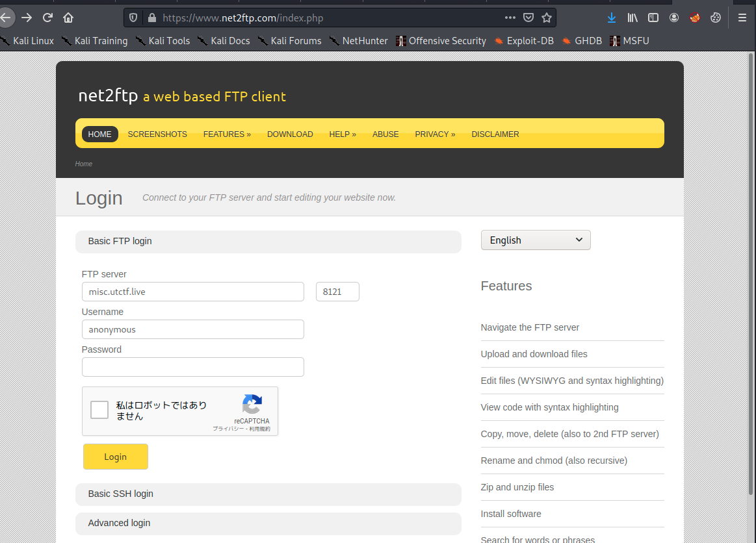This screenshot has width=756, height=543.
Task: Focus the empty Password field
Action: click(x=193, y=367)
